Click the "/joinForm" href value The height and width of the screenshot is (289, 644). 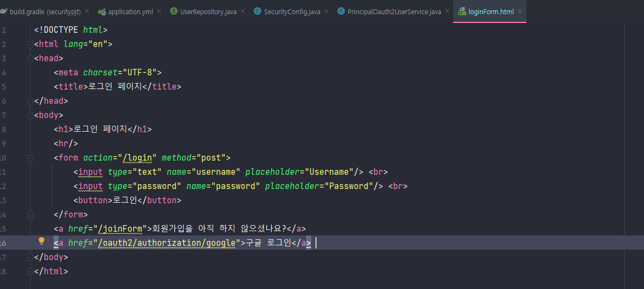click(x=120, y=229)
